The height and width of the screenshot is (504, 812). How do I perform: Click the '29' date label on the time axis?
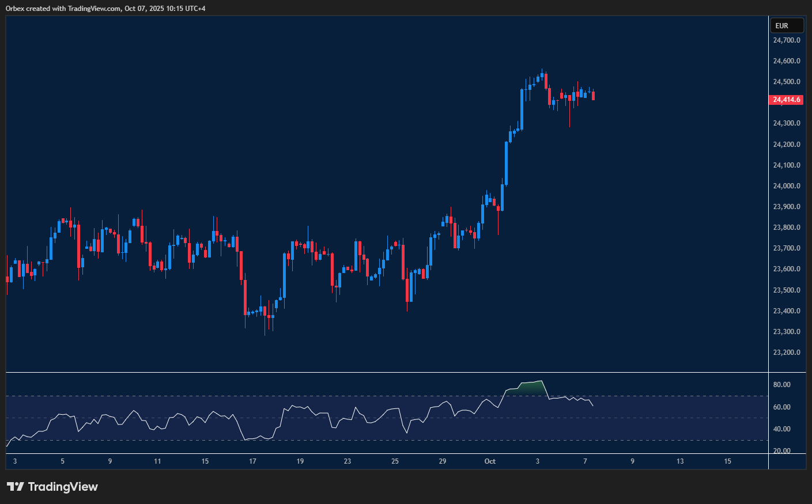click(x=443, y=461)
